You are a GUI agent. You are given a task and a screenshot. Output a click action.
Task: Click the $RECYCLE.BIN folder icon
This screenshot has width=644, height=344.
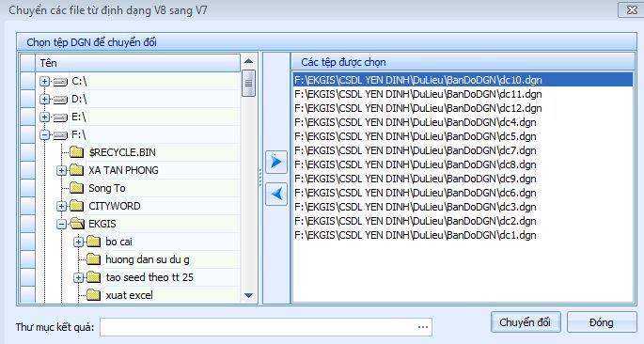pyautogui.click(x=77, y=152)
